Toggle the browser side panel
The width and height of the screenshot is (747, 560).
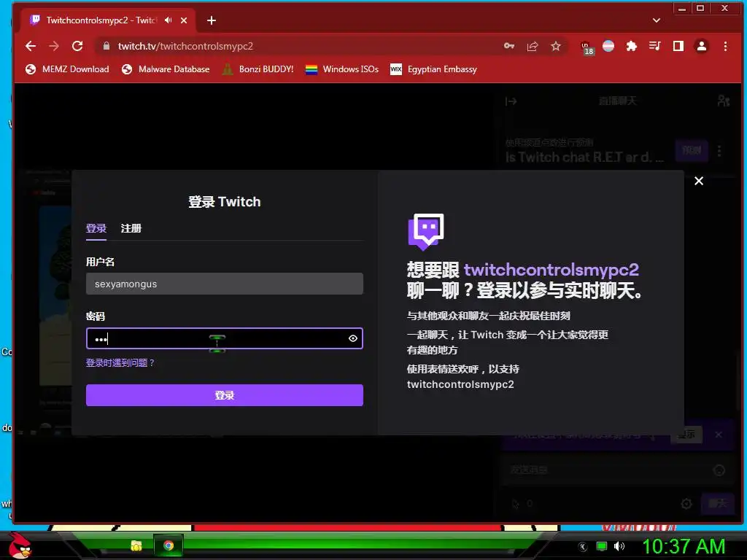(x=678, y=46)
